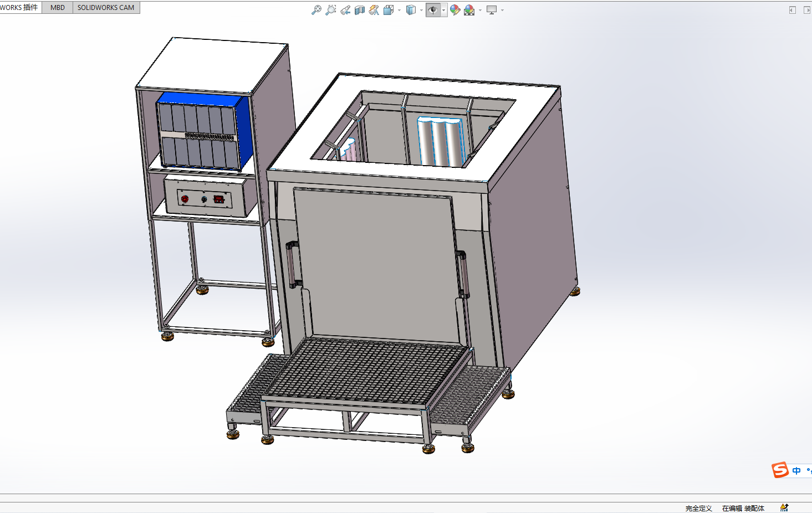The image size is (812, 513).
Task: Open the SOLIDWORKS 插件 tab
Action: (x=19, y=8)
